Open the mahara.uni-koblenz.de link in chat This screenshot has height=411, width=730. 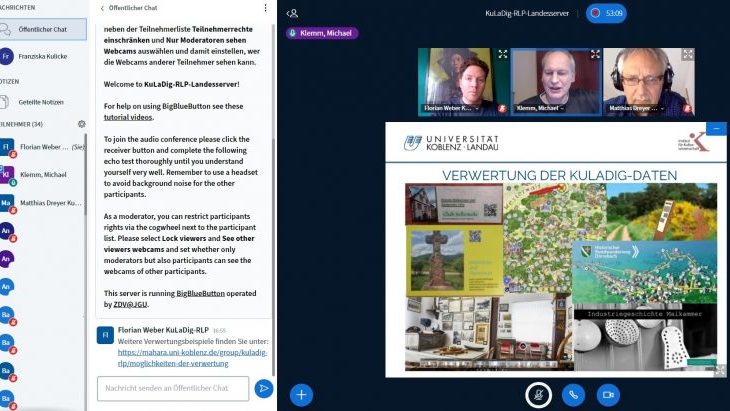pyautogui.click(x=190, y=358)
